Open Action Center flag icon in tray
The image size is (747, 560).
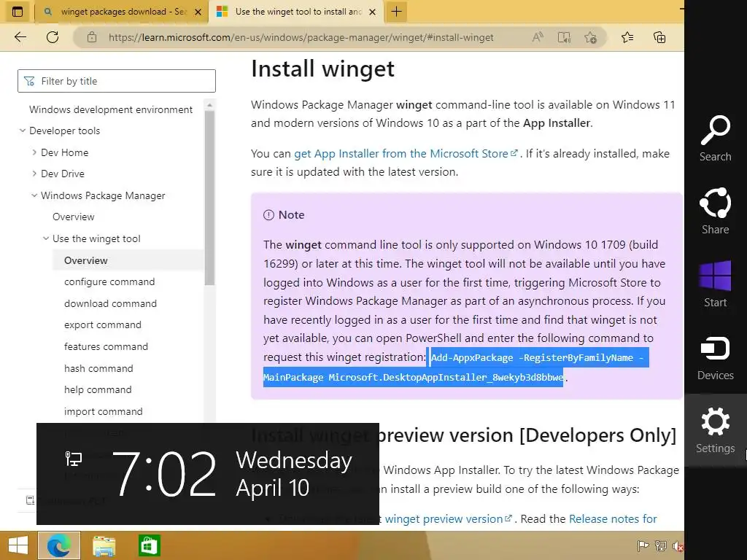coord(643,546)
